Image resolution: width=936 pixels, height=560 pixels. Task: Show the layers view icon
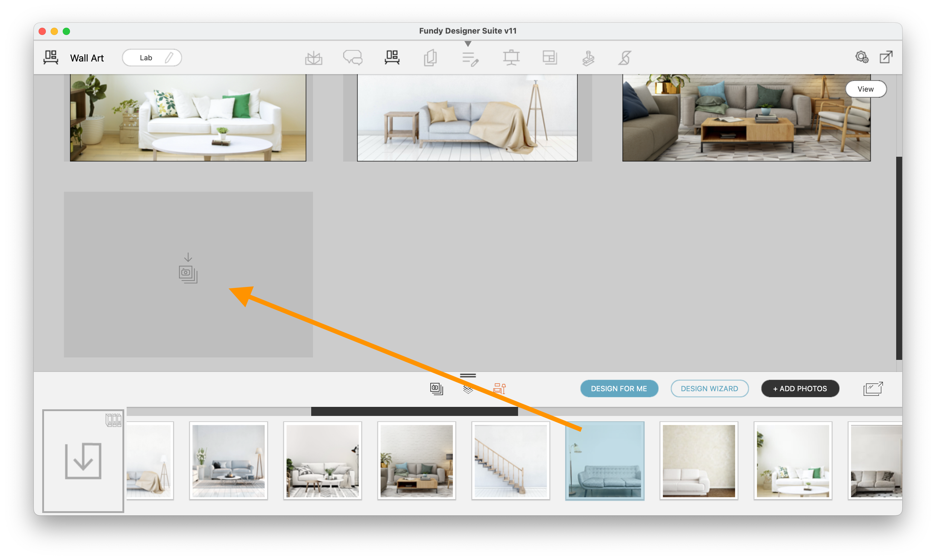coord(468,389)
